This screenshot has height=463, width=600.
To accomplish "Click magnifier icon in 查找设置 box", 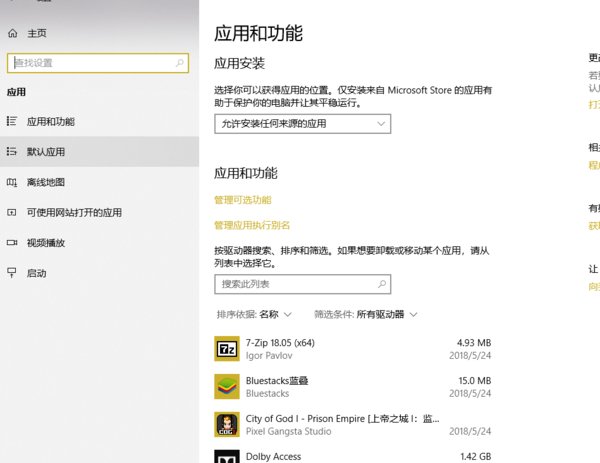I will (x=179, y=63).
